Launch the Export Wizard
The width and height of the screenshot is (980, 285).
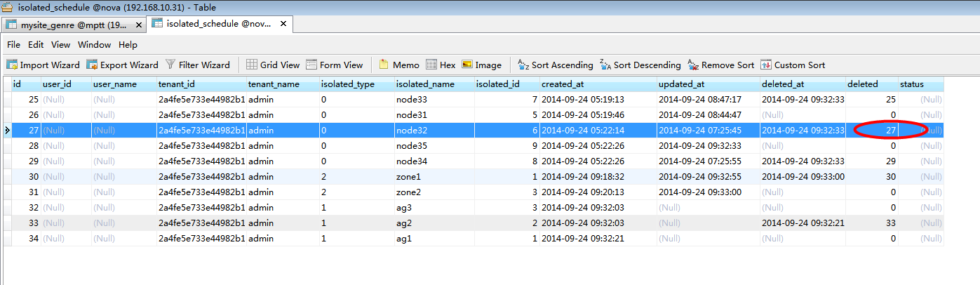point(122,65)
